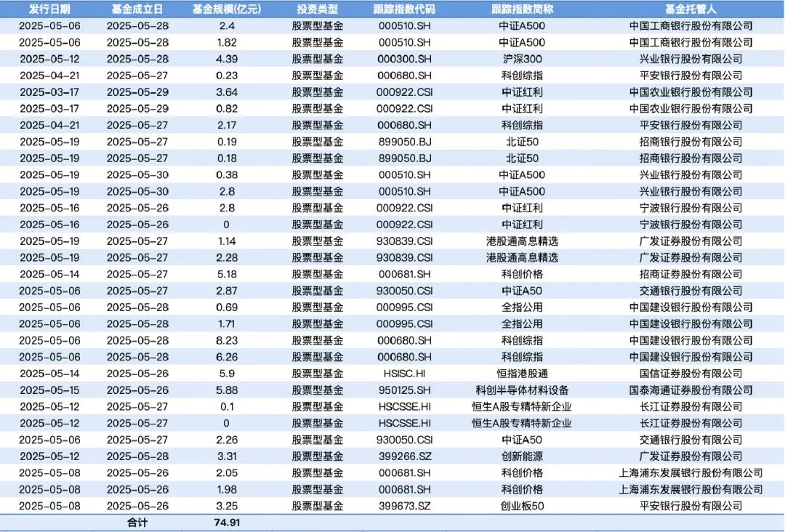
Task: Click 股票型基金 in the 恒指港股通 row
Action: [318, 374]
